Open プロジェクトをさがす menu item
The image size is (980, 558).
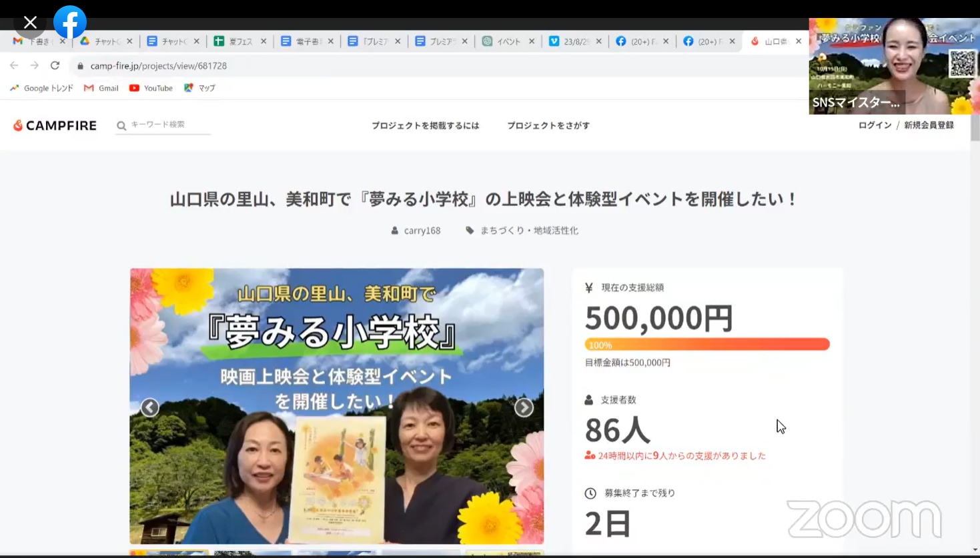coord(548,125)
